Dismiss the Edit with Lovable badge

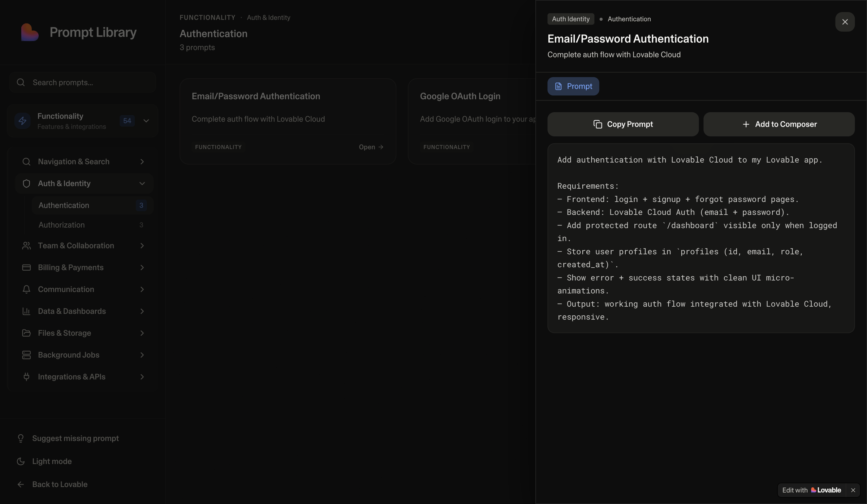(x=853, y=490)
